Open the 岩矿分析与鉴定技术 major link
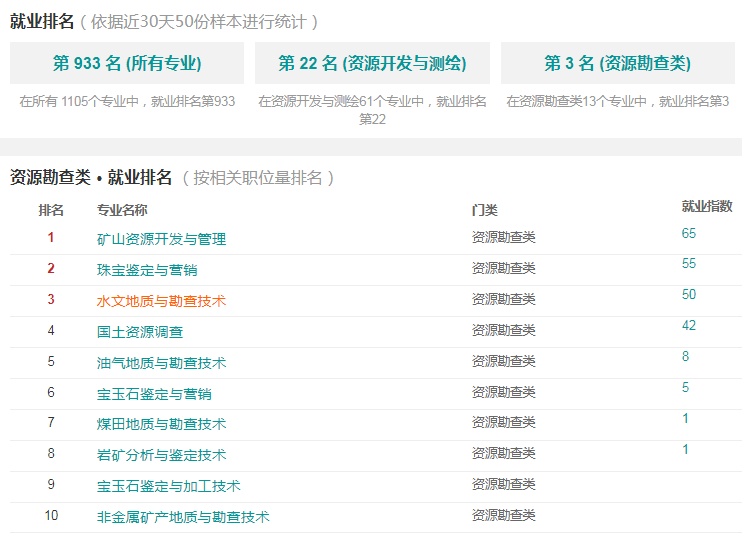Viewport: 742px width, 538px height. (161, 455)
